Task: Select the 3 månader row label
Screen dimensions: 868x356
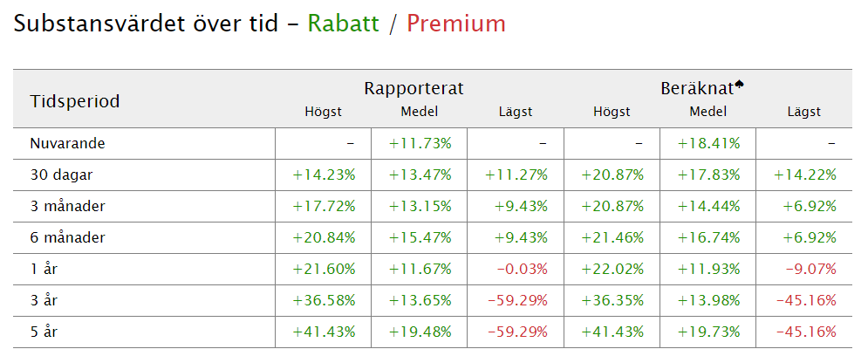Action: (x=67, y=207)
